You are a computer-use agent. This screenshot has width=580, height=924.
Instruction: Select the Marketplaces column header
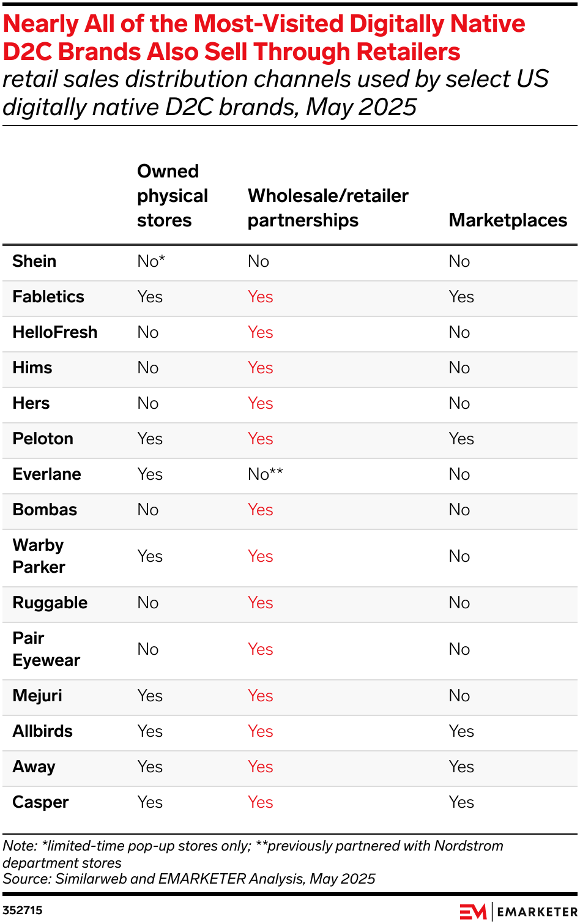[508, 220]
